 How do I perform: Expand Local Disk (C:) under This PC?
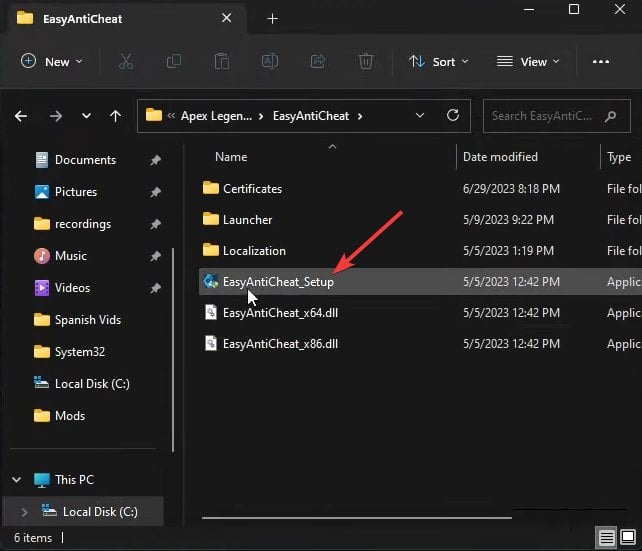[x=24, y=512]
